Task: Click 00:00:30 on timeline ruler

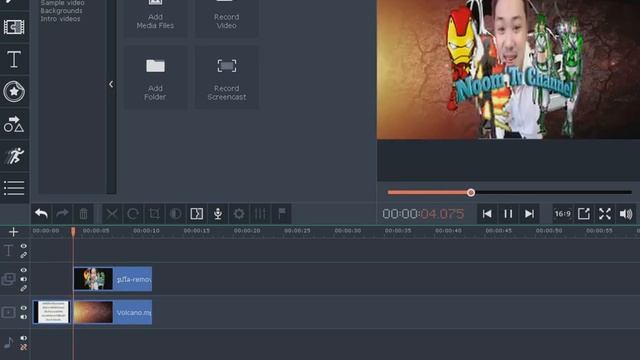Action: (x=347, y=231)
